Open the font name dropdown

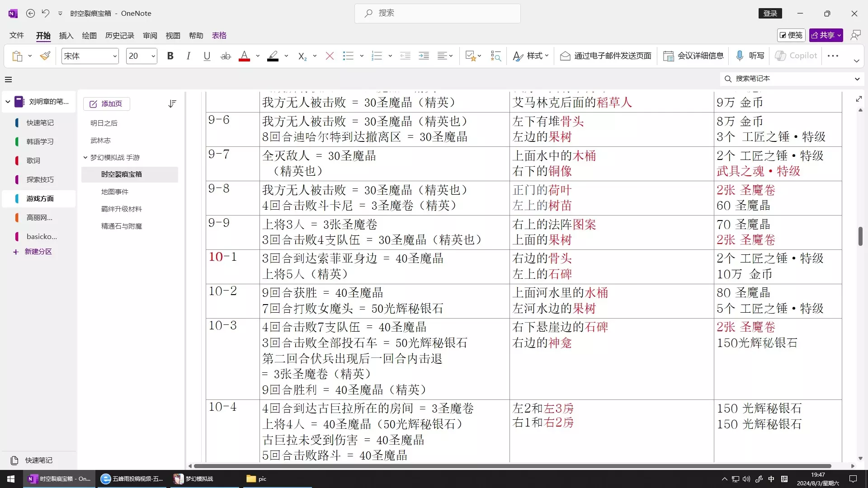[115, 56]
